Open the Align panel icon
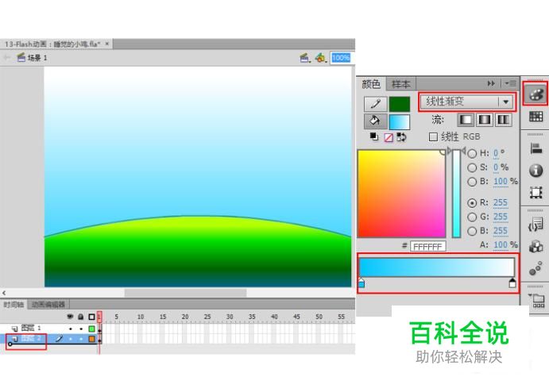 click(x=535, y=148)
